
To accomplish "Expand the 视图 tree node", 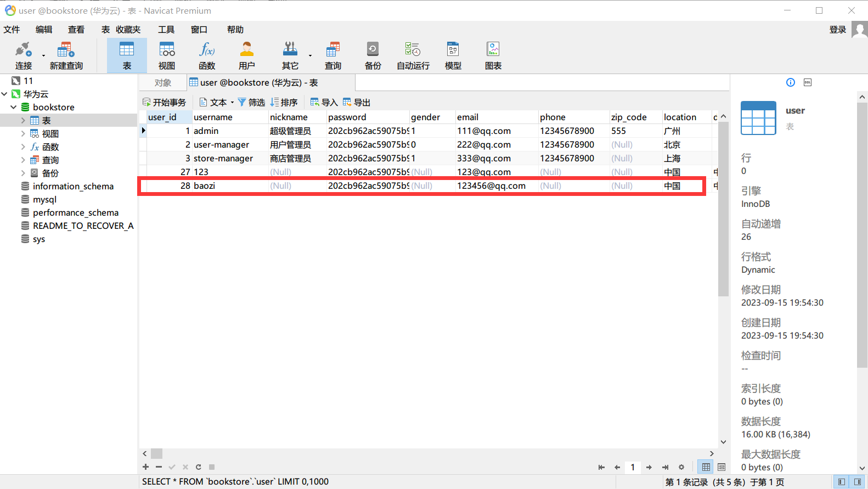I will 23,133.
